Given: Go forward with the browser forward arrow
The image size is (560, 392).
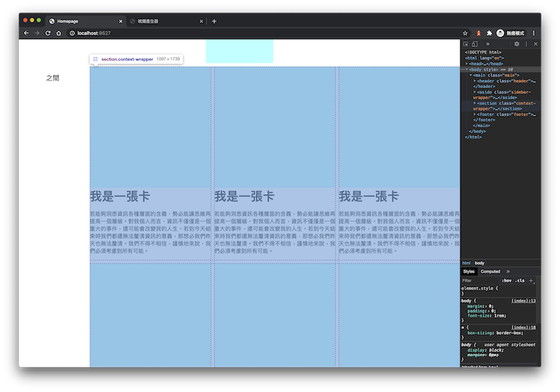Looking at the screenshot, I should (x=37, y=33).
